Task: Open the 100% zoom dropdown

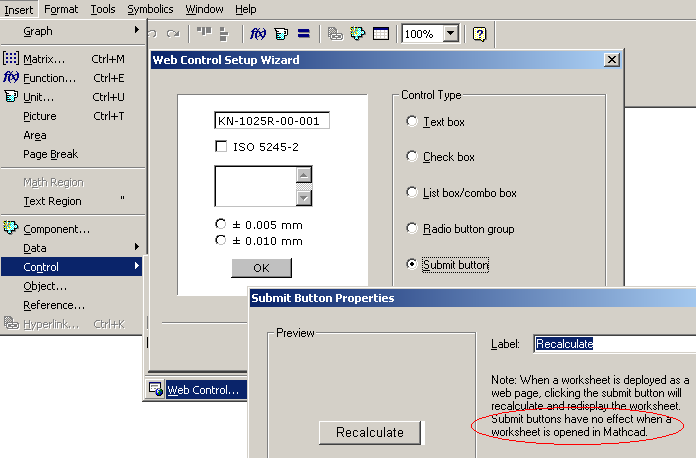Action: click(x=451, y=34)
